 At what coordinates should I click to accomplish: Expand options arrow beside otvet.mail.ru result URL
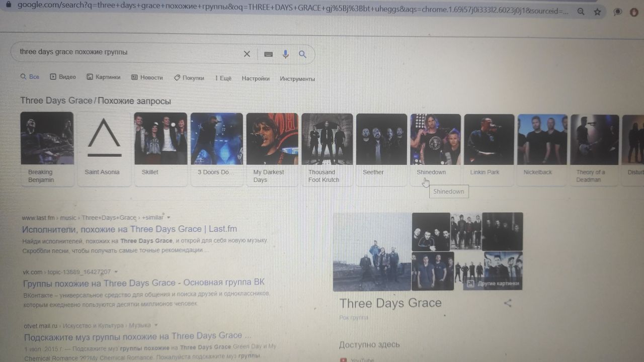click(x=156, y=325)
